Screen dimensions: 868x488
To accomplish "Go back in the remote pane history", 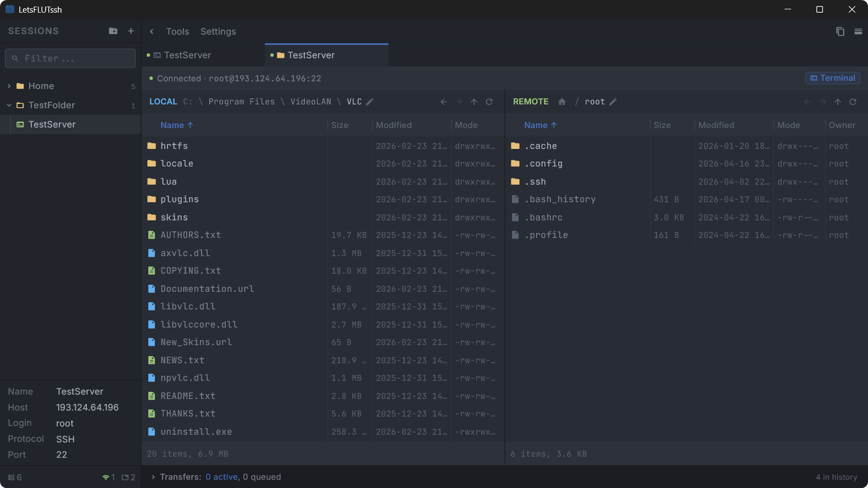I will tap(808, 102).
